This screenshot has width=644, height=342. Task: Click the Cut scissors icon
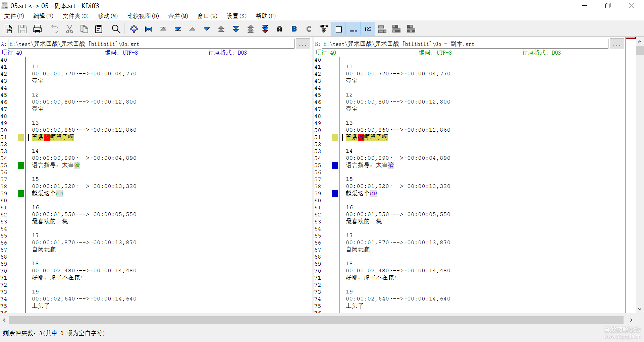[x=69, y=29]
